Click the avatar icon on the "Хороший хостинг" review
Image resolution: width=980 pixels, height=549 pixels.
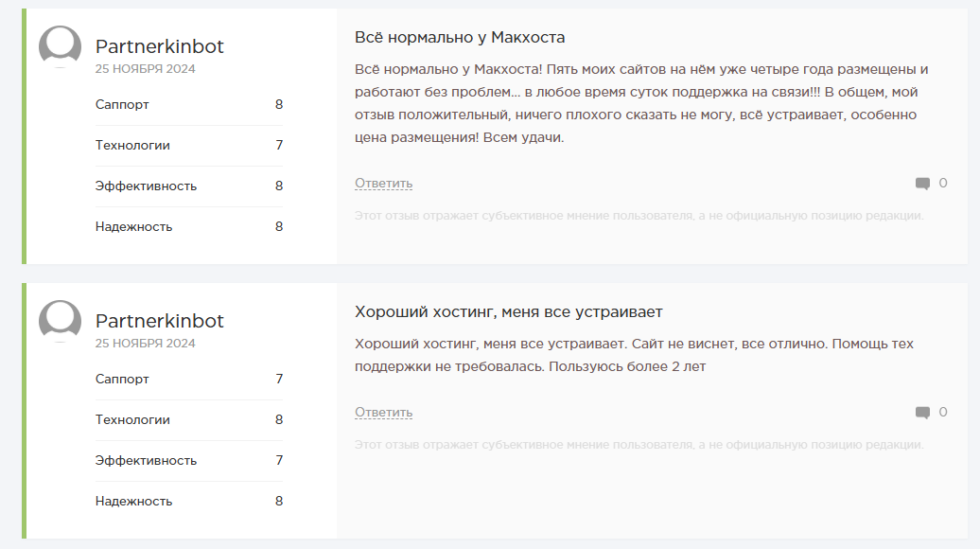(x=60, y=321)
